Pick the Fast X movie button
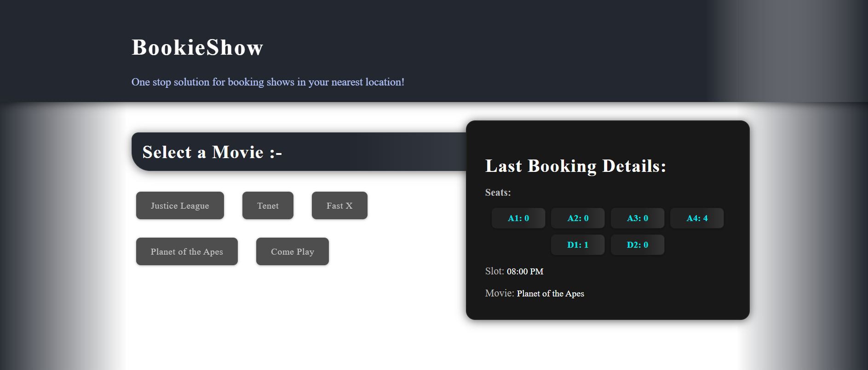 pos(339,205)
